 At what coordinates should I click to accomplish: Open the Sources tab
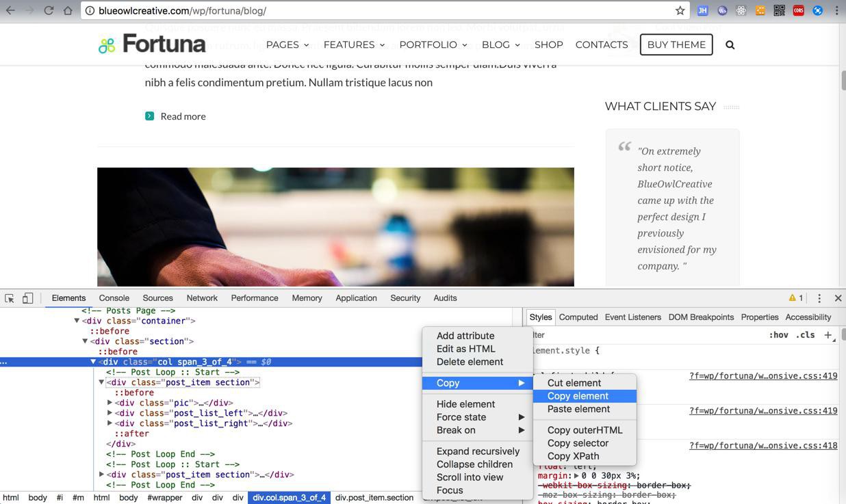pos(157,298)
